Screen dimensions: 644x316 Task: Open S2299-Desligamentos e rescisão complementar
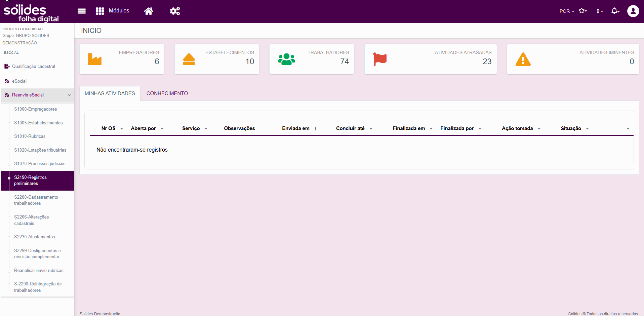pyautogui.click(x=37, y=253)
